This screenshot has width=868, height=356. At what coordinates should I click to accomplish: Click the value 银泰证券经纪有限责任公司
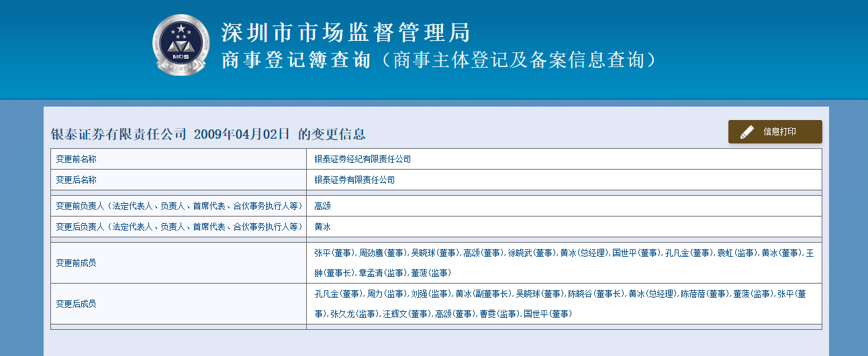(363, 160)
